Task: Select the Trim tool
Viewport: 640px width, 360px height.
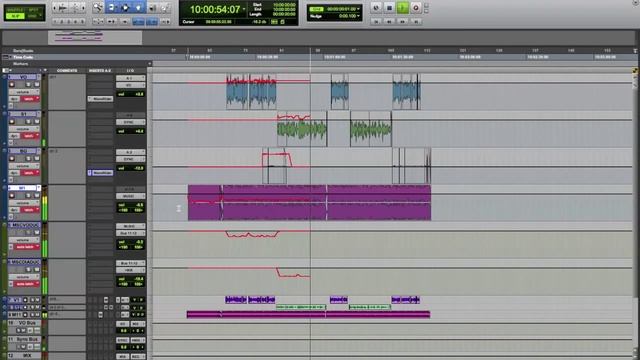Action: pyautogui.click(x=111, y=7)
